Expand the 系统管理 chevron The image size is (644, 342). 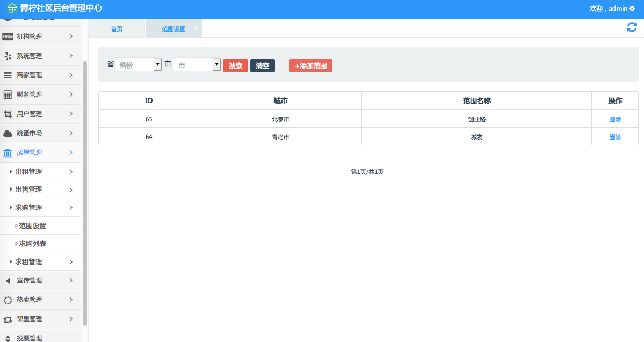coord(71,56)
